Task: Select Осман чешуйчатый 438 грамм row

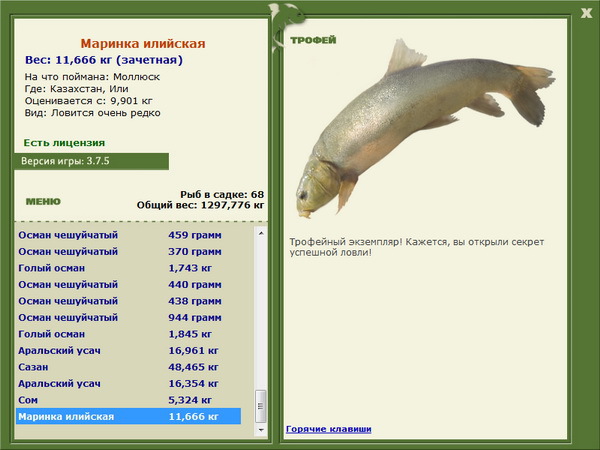Action: (129, 301)
